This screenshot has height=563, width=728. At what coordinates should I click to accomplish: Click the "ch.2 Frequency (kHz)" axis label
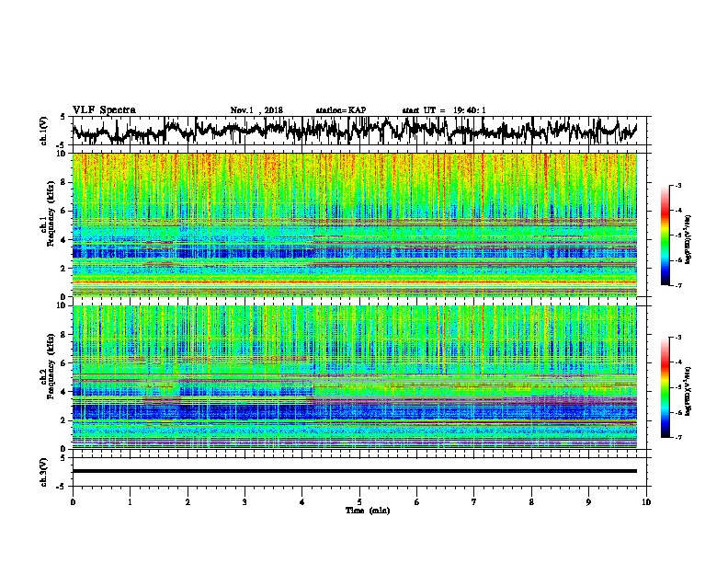tap(47, 366)
